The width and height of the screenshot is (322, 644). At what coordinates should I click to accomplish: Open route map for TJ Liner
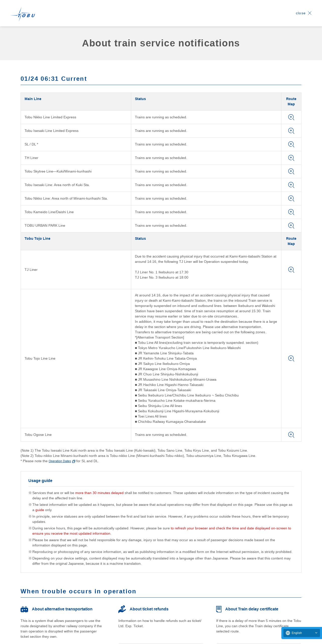[x=291, y=270]
